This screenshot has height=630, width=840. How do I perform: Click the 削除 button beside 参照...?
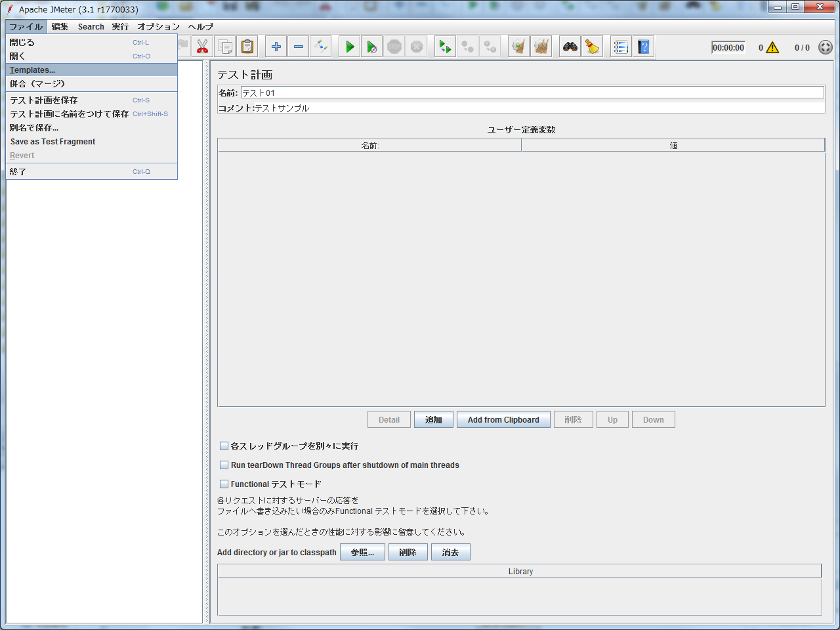[408, 553]
